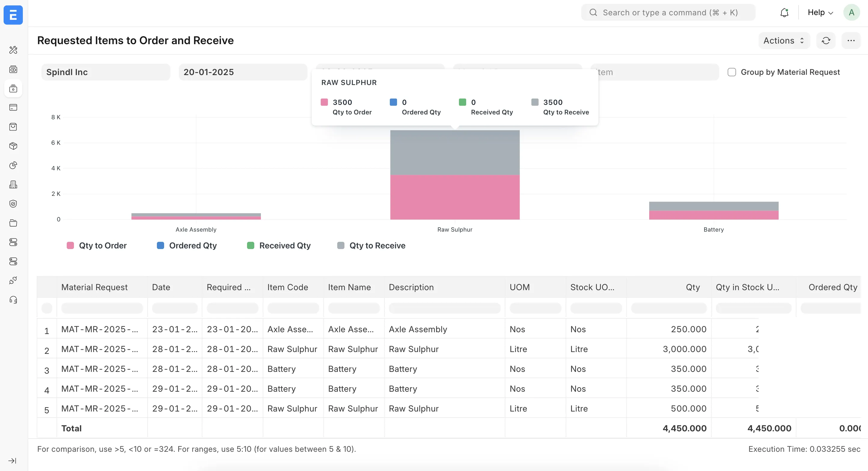Open the tools sidebar icon at top

[13, 50]
